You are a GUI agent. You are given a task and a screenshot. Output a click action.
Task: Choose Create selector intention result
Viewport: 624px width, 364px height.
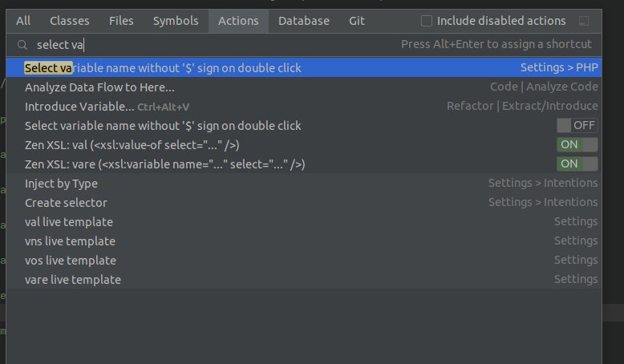(66, 203)
